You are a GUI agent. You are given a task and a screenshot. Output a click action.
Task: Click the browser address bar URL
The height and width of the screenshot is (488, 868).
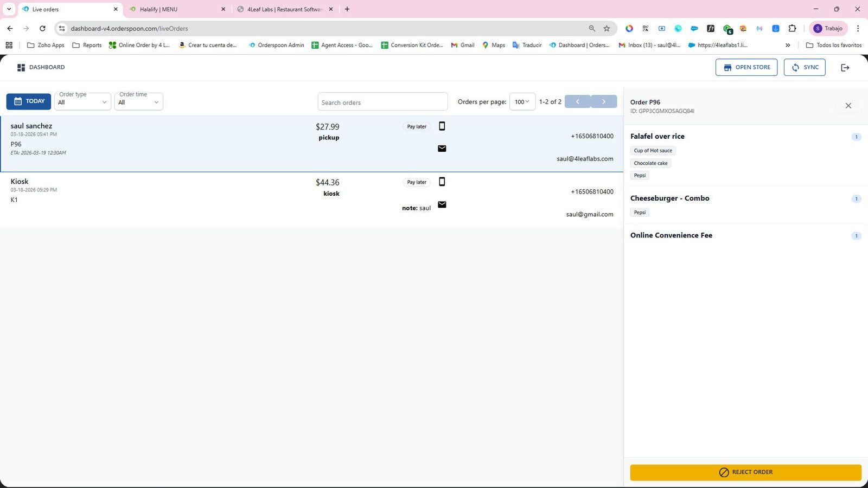click(x=129, y=29)
